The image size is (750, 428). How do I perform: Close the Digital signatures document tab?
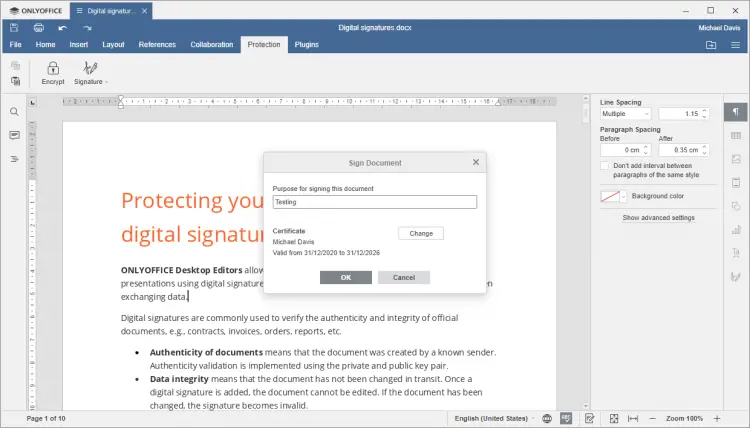[x=144, y=11]
